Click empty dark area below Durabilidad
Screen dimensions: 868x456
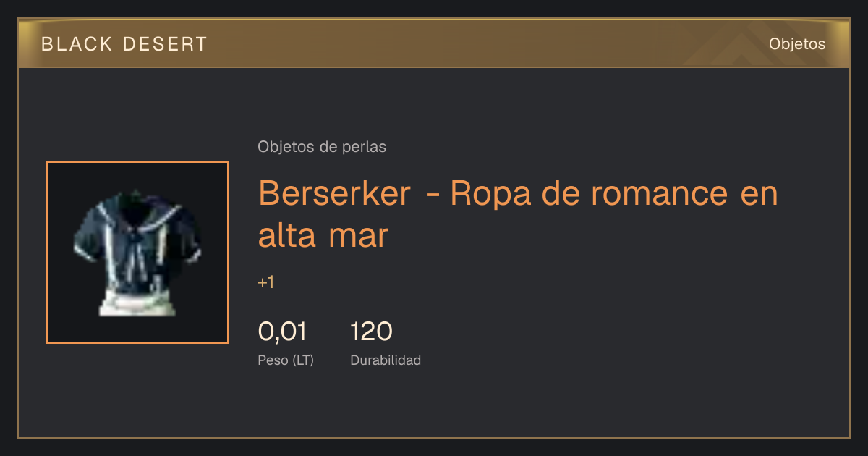434,404
